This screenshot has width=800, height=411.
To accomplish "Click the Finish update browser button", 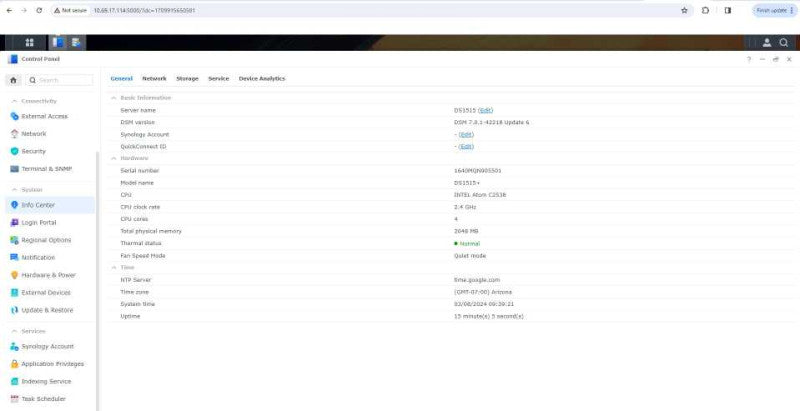I will click(x=775, y=10).
